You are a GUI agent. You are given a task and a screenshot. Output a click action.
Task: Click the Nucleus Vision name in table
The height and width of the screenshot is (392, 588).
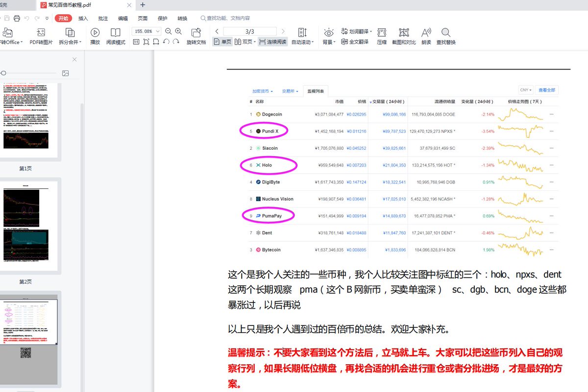(277, 199)
